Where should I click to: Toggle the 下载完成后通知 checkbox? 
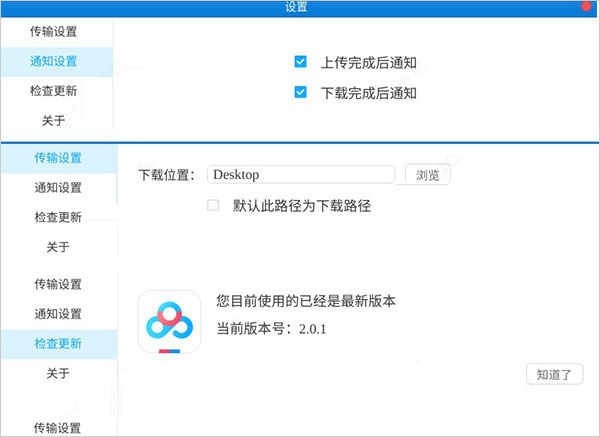pyautogui.click(x=300, y=92)
